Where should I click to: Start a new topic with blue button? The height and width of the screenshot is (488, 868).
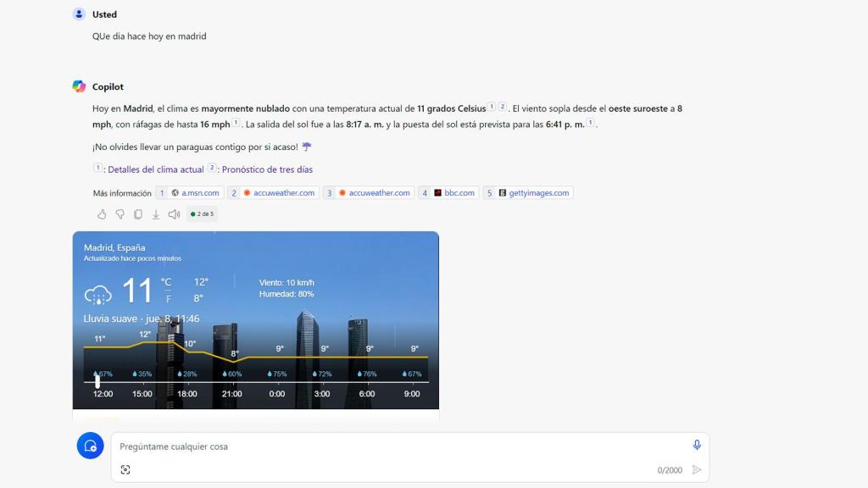90,446
